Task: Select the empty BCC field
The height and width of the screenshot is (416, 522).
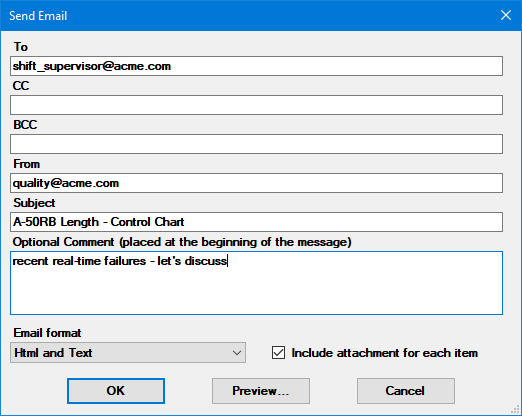Action: pyautogui.click(x=256, y=144)
